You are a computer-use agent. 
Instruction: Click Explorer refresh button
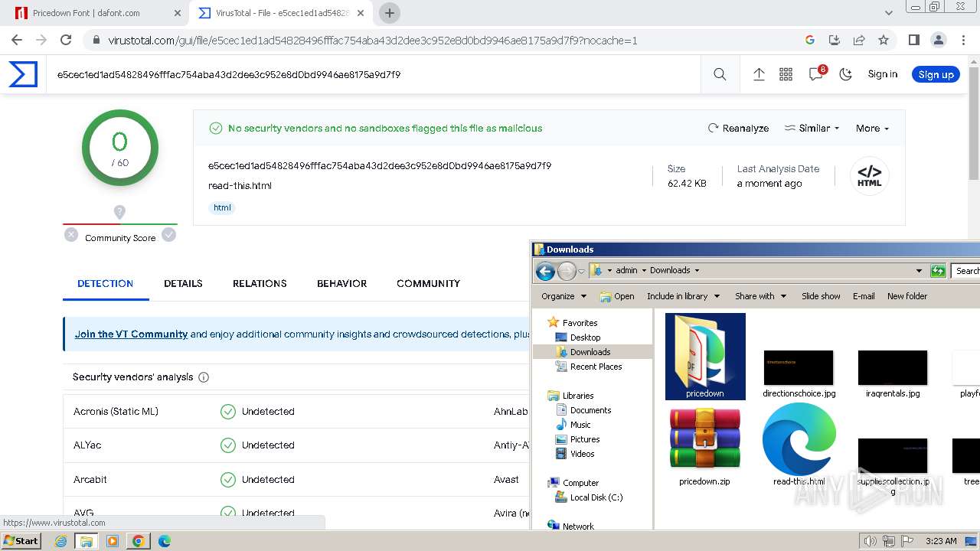click(938, 270)
